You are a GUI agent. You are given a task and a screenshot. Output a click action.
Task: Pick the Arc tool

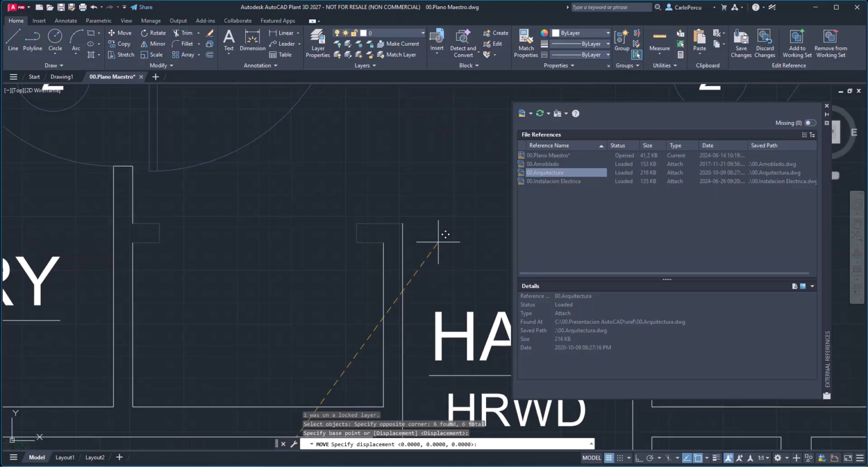[x=76, y=41]
